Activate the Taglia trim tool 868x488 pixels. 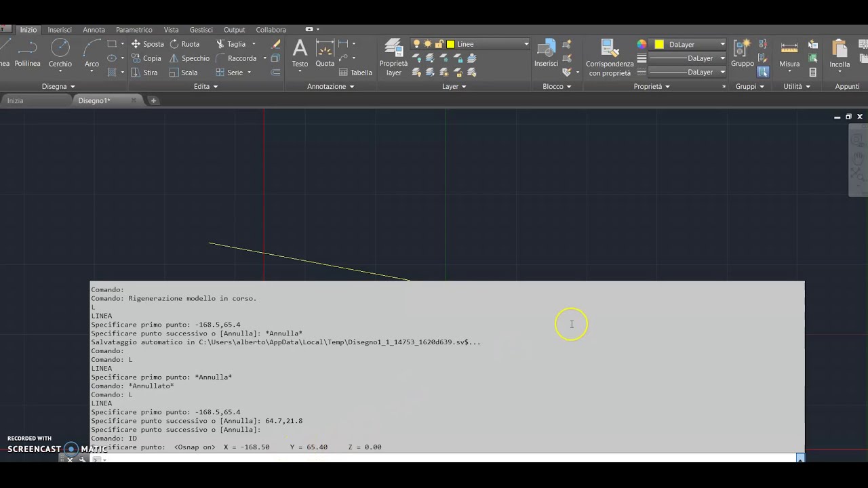231,44
